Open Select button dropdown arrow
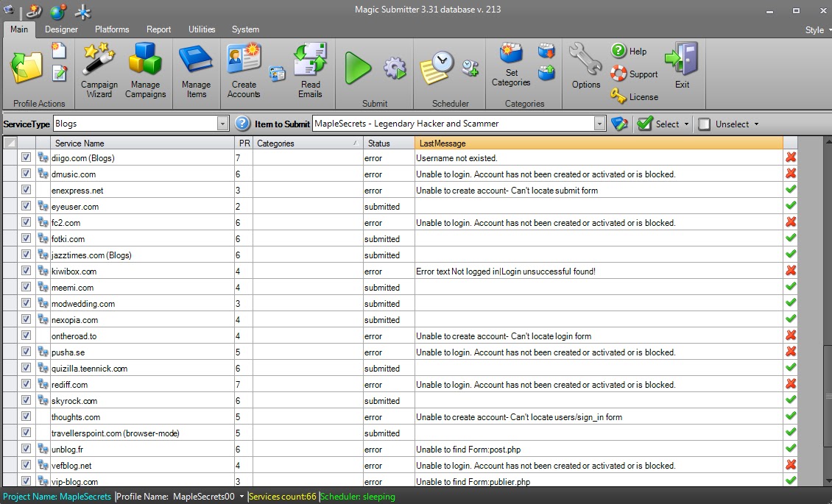This screenshot has height=504, width=832. 686,124
